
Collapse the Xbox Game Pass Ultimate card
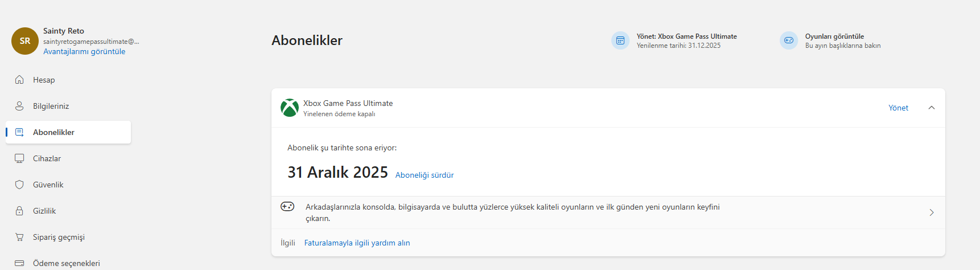[932, 108]
